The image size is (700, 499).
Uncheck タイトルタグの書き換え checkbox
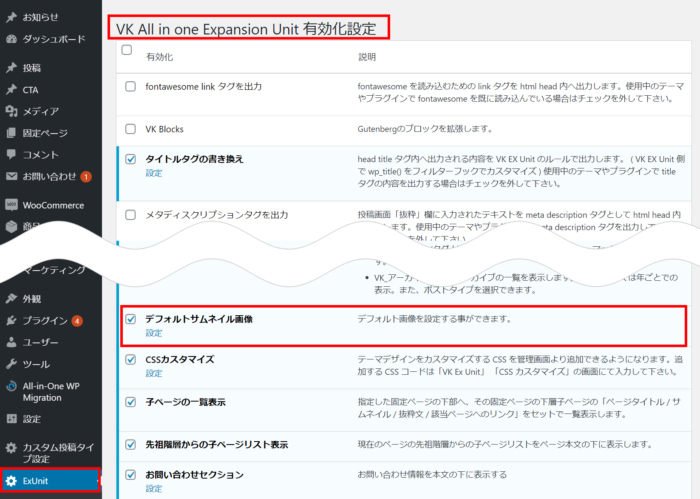(130, 159)
